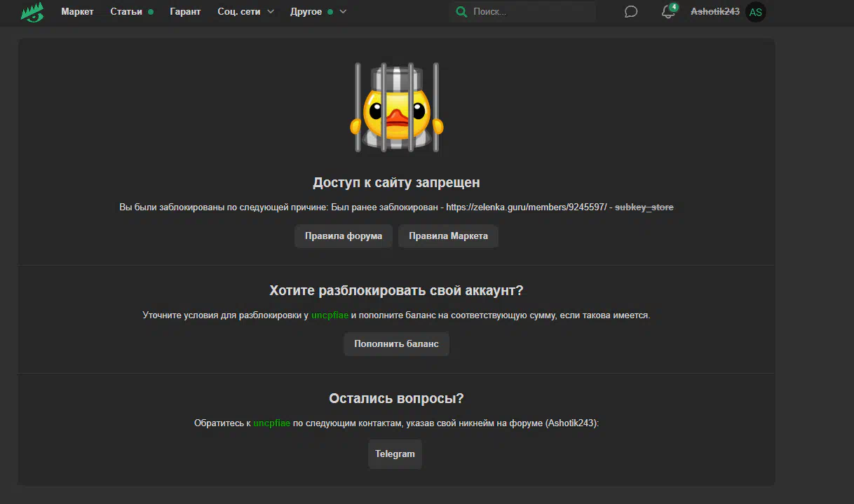854x504 pixels.
Task: Open the chat messages icon
Action: click(631, 12)
